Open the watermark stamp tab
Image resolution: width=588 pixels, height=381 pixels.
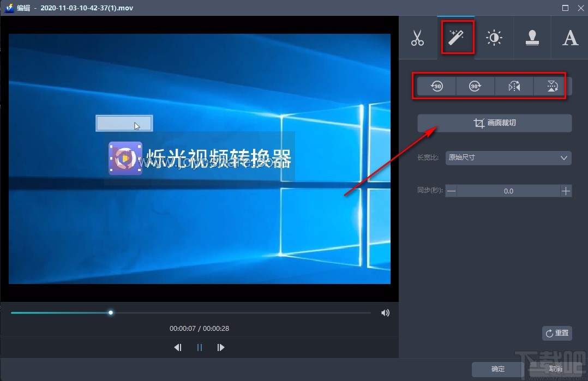532,37
